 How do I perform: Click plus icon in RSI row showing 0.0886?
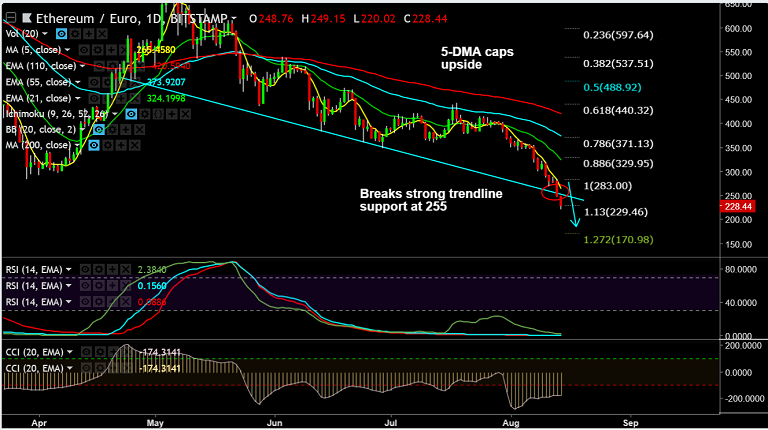(x=112, y=302)
